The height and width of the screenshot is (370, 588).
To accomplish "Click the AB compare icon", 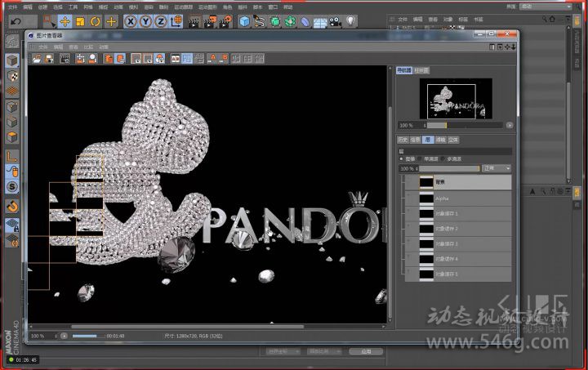I will click(x=176, y=59).
